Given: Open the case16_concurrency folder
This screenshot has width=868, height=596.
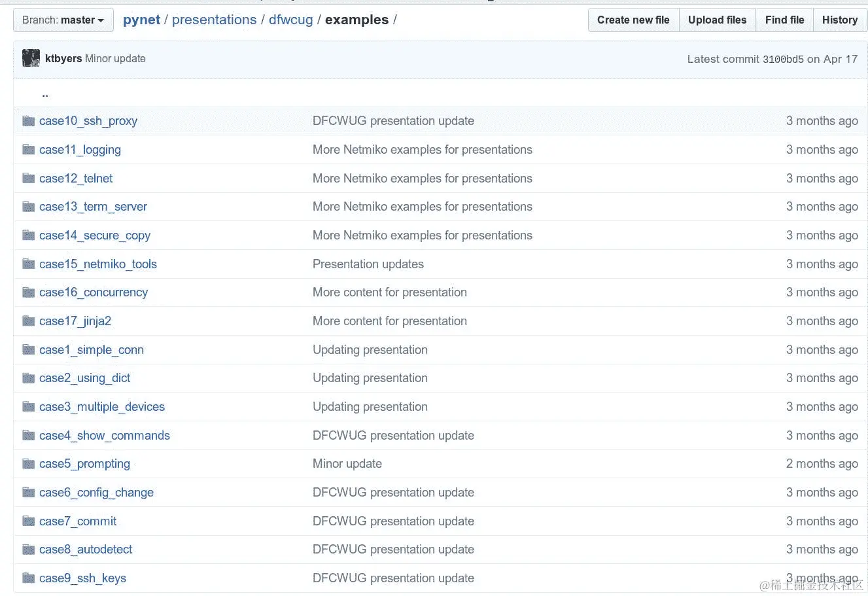Looking at the screenshot, I should tap(94, 292).
